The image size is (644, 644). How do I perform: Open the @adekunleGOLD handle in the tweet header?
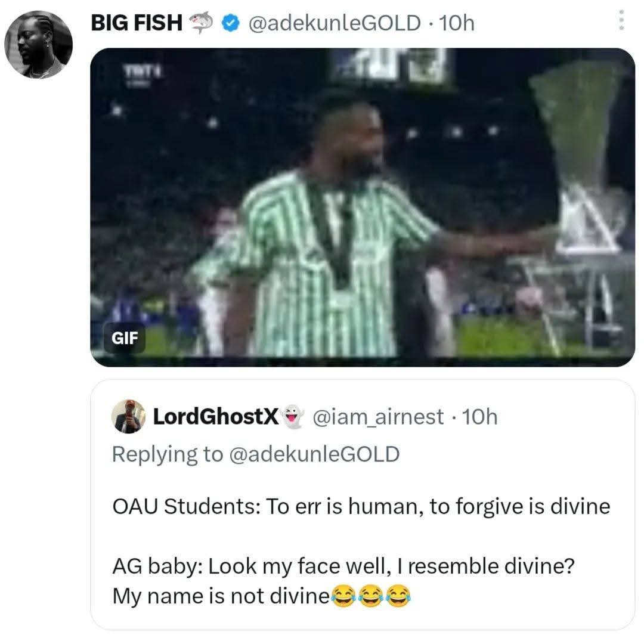[x=334, y=23]
